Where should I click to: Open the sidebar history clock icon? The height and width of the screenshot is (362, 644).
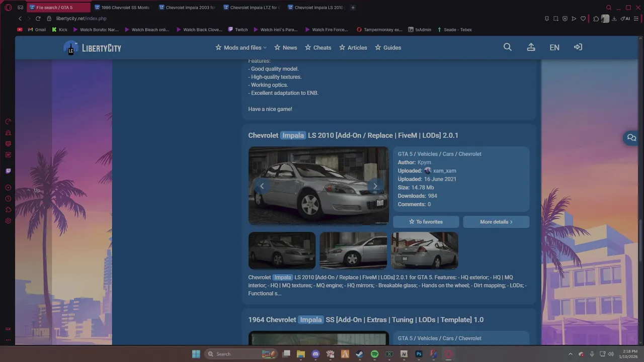[8, 199]
